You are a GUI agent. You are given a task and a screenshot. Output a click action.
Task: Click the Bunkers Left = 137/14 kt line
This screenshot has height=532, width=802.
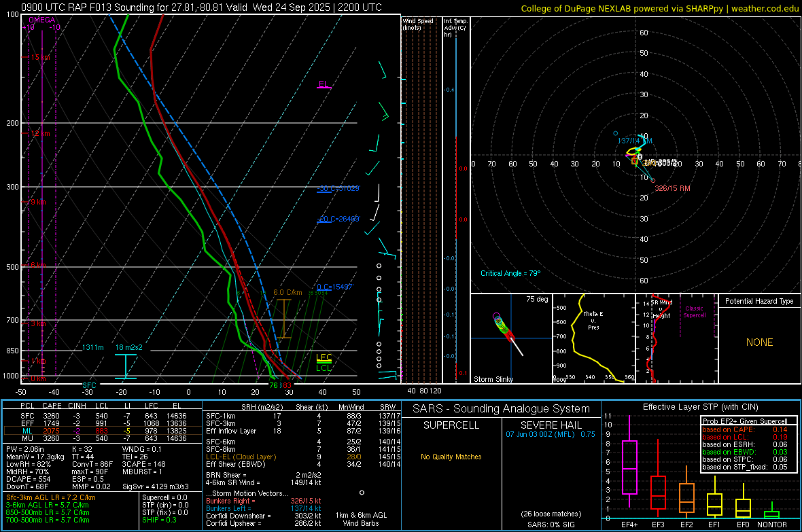(264, 508)
